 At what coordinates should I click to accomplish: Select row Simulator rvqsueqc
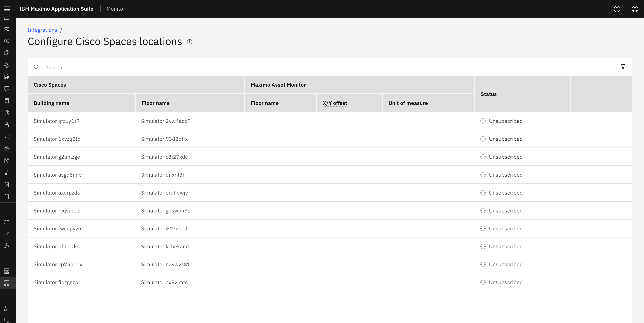pyautogui.click(x=330, y=211)
